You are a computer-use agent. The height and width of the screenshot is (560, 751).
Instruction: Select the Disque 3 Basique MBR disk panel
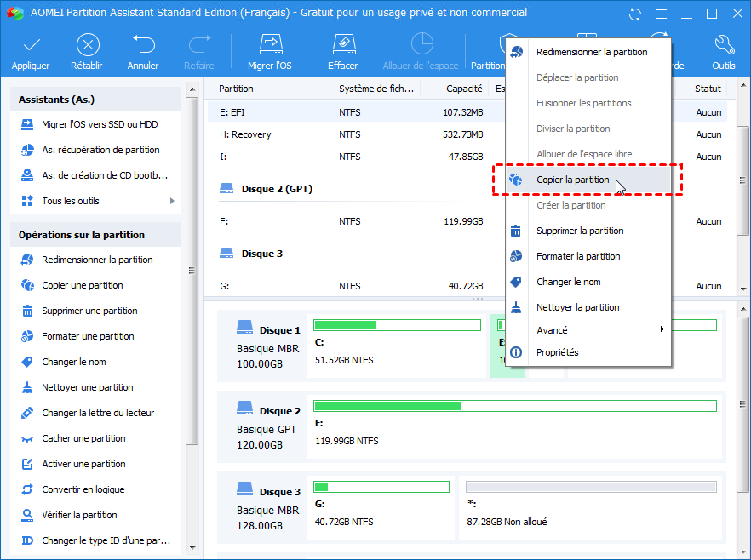262,508
